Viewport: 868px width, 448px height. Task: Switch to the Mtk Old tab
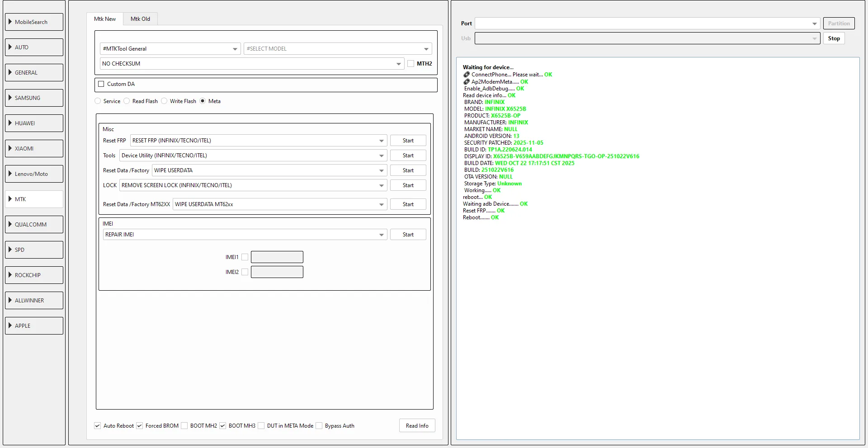coord(140,19)
